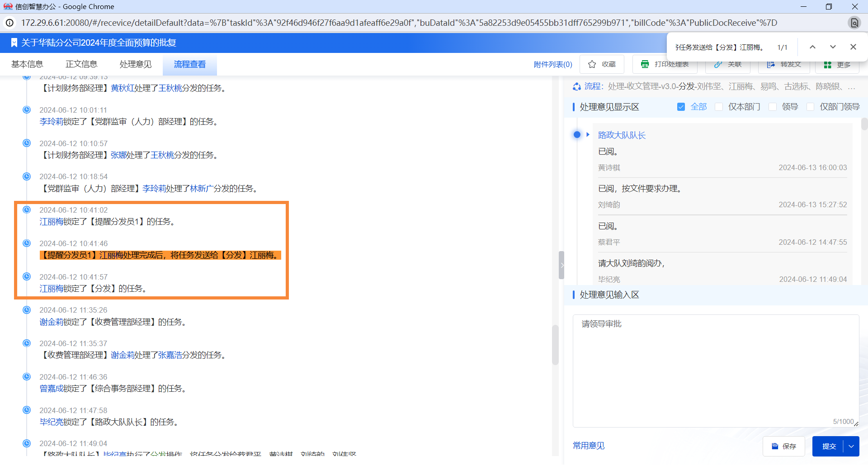Screen dimensions: 868x466
Task: Click the clock icon for 2024-06-12 10:41:57
Action: (x=27, y=276)
